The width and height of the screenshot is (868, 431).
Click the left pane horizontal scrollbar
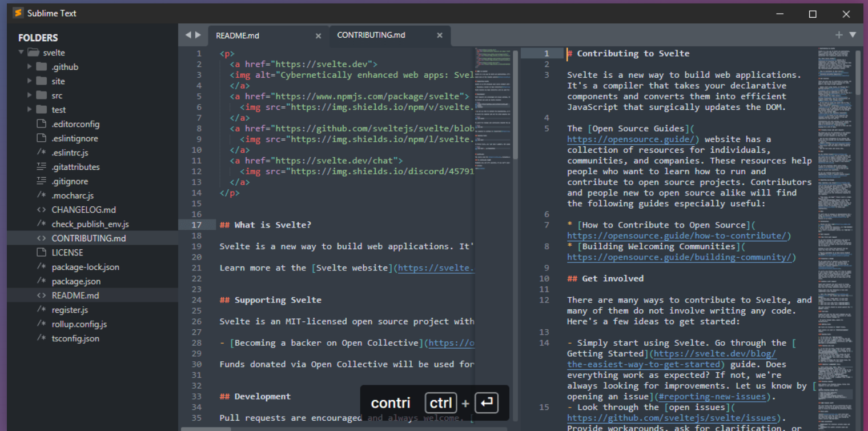click(x=206, y=428)
